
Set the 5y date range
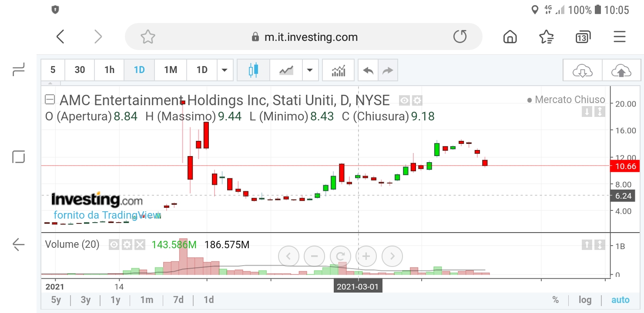(x=56, y=300)
